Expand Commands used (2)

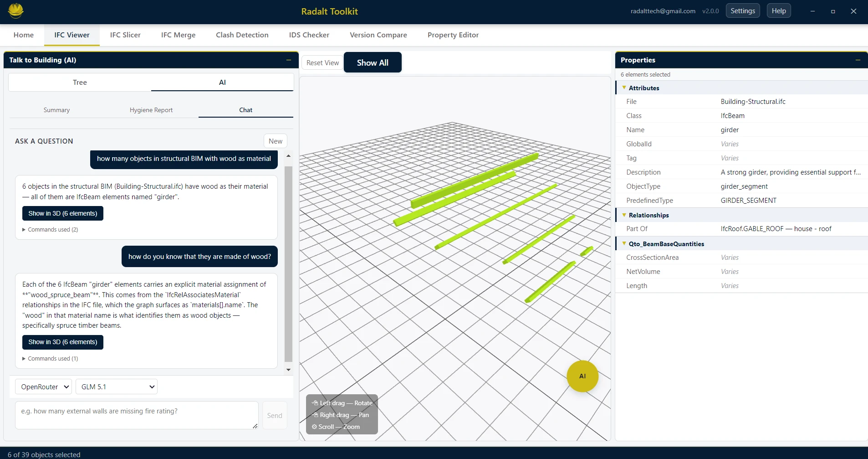[50, 230]
